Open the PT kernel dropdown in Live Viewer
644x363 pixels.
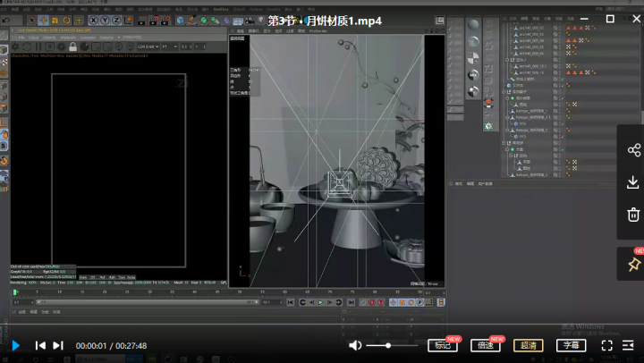[169, 46]
